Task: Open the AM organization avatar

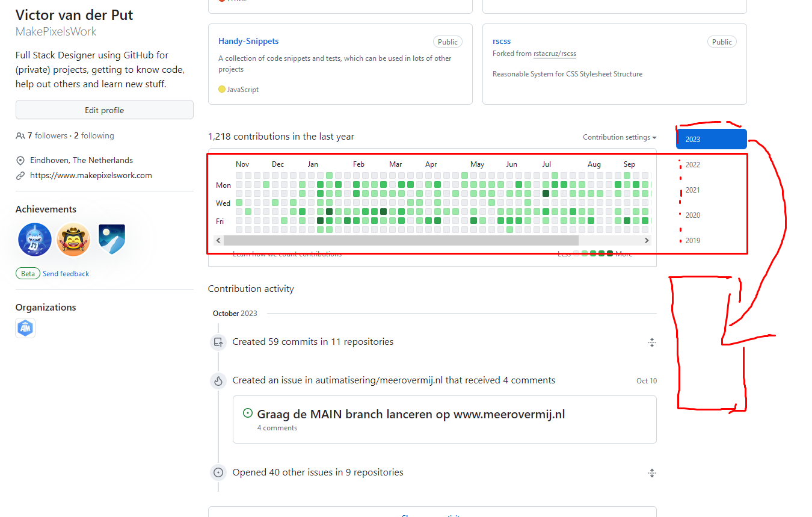Action: [x=25, y=328]
